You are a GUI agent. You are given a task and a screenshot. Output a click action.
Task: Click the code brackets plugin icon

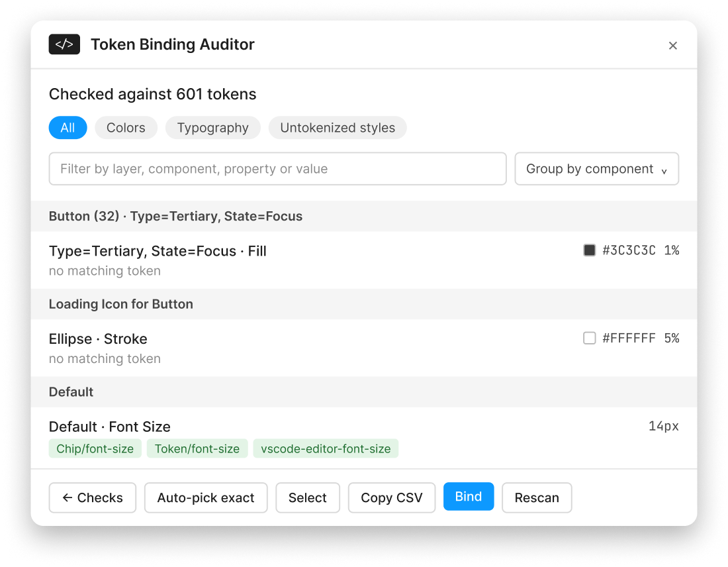[x=64, y=44]
